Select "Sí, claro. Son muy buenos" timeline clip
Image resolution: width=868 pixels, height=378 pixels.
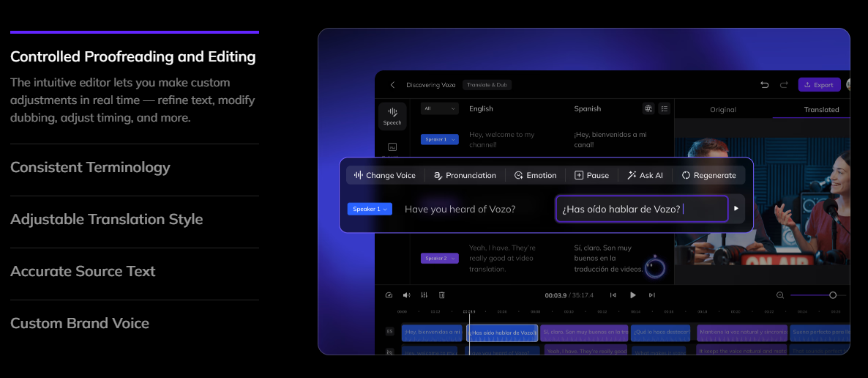click(584, 333)
